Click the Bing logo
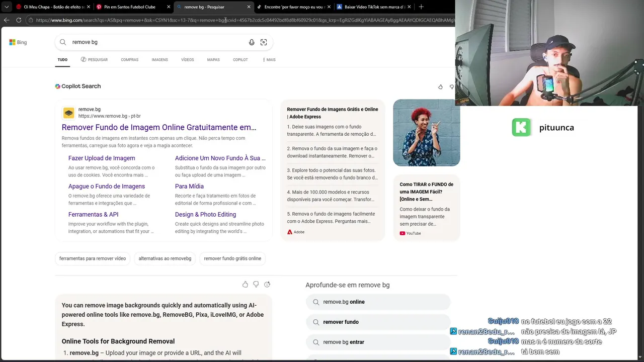644x362 pixels. point(18,42)
